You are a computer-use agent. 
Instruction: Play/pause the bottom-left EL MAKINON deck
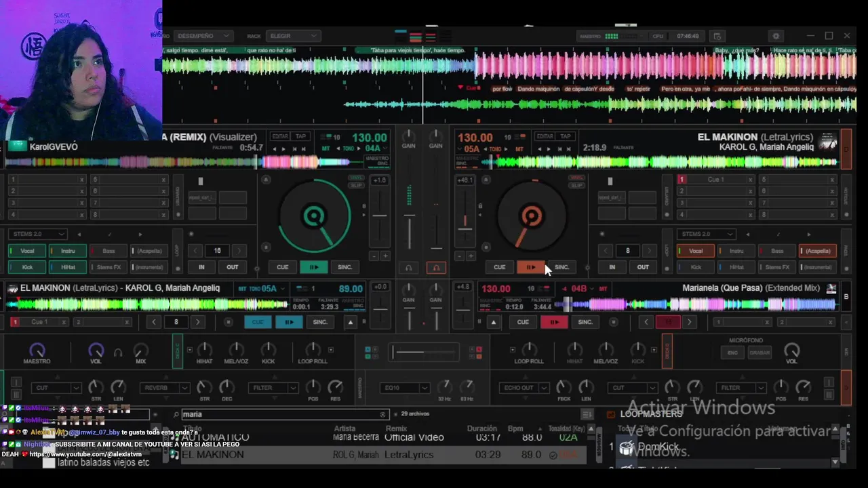(x=289, y=322)
